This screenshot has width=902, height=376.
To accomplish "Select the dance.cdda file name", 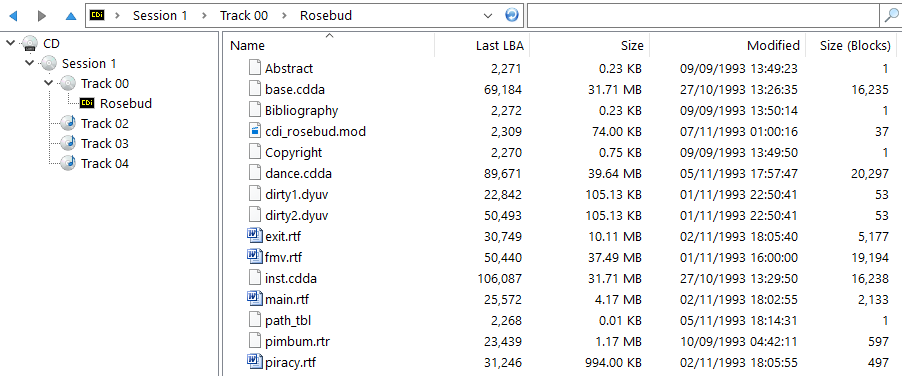I will coord(299,173).
